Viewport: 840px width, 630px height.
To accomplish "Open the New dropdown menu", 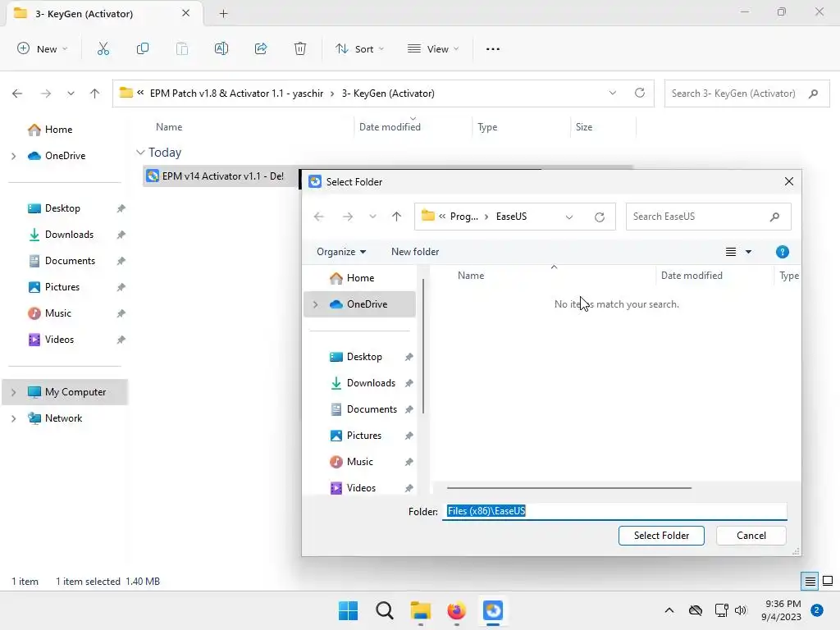I will point(43,48).
